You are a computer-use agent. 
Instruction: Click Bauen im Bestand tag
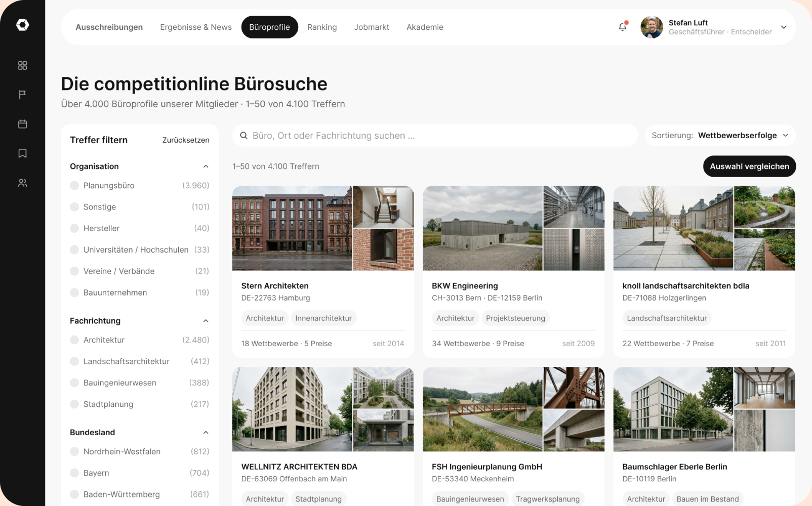708,499
